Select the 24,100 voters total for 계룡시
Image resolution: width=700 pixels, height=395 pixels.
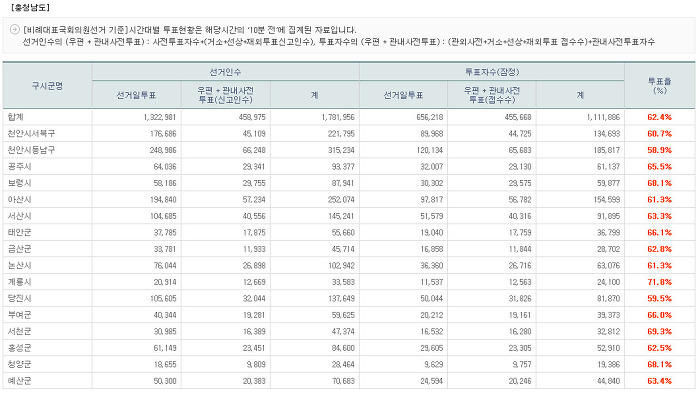pyautogui.click(x=608, y=283)
